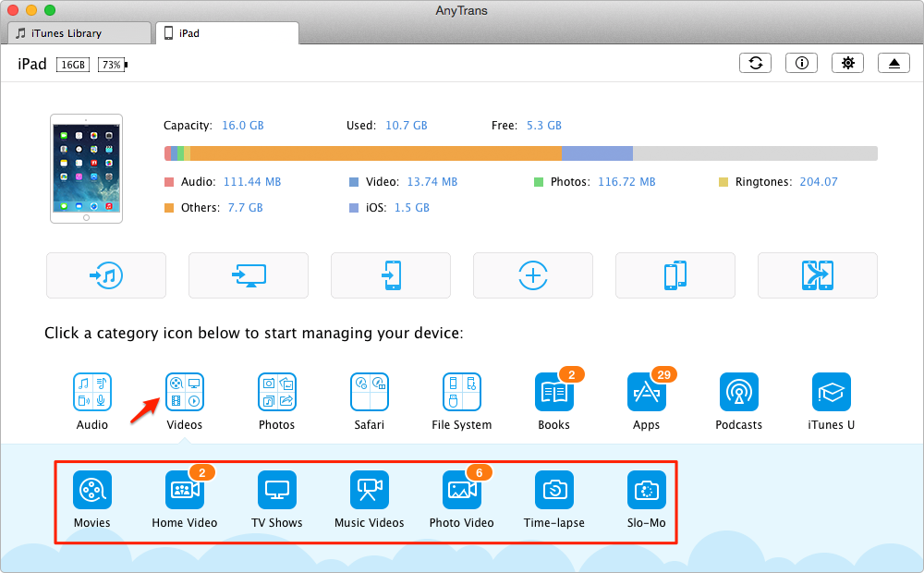Click the Used value 10.7 GB
924x573 pixels.
[x=407, y=126]
